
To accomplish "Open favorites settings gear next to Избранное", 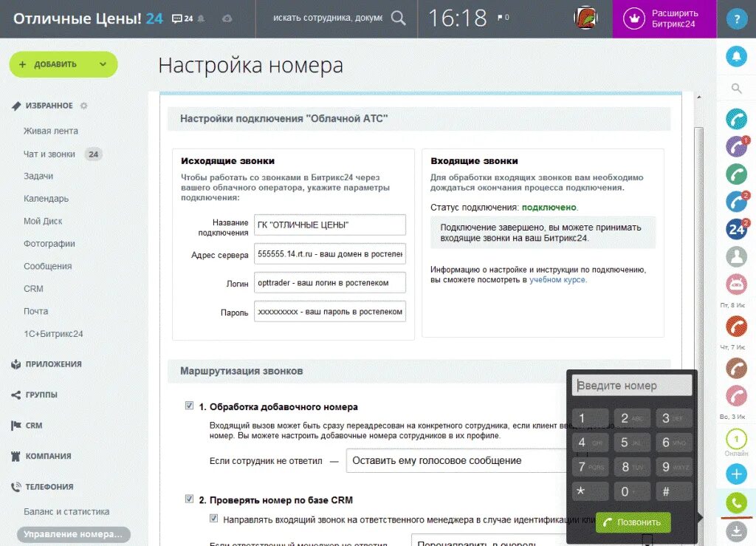I will tap(84, 106).
